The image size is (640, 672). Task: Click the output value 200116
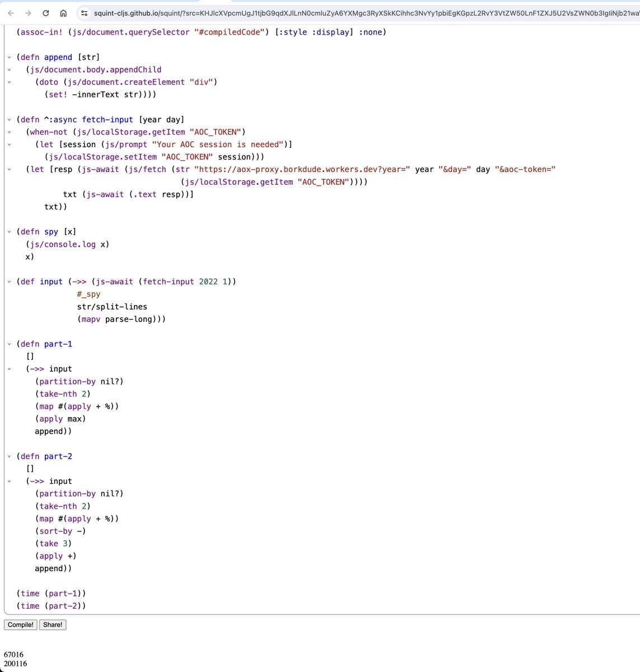coord(15,664)
